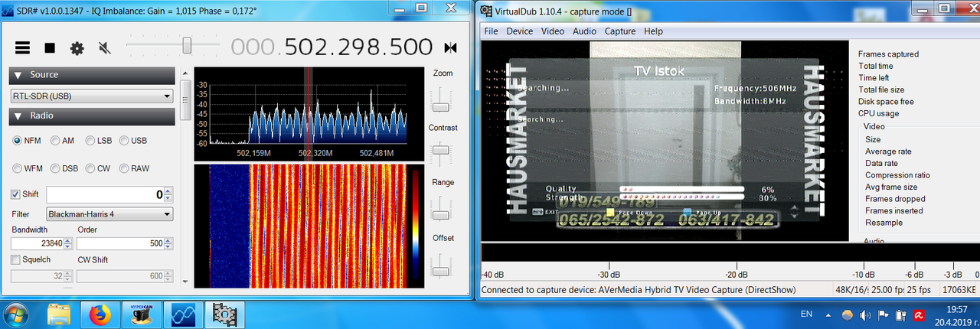This screenshot has height=329, width=980.
Task: Switch to HyperCam in the taskbar
Action: click(x=141, y=314)
